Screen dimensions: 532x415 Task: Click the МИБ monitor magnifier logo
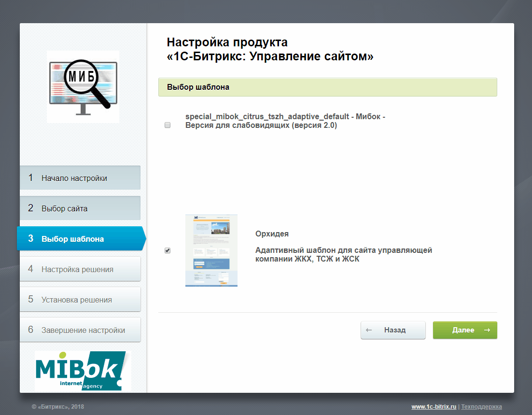click(x=83, y=87)
